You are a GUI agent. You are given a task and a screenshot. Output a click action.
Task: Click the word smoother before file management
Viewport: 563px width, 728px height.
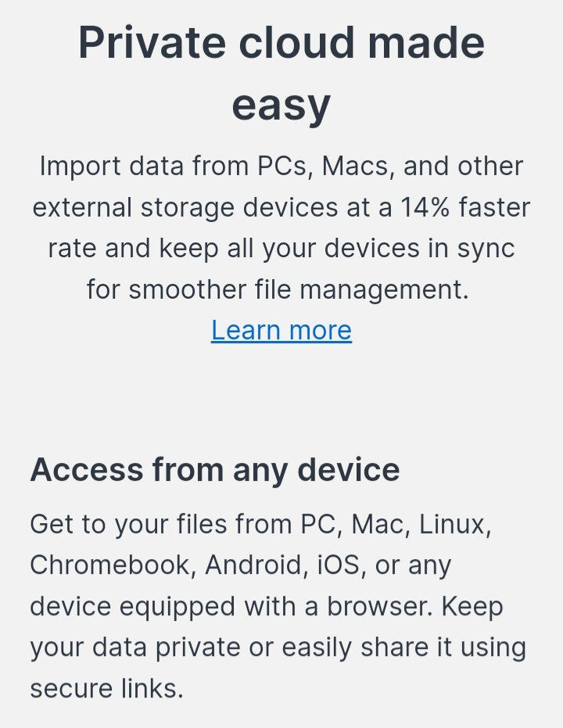click(187, 289)
